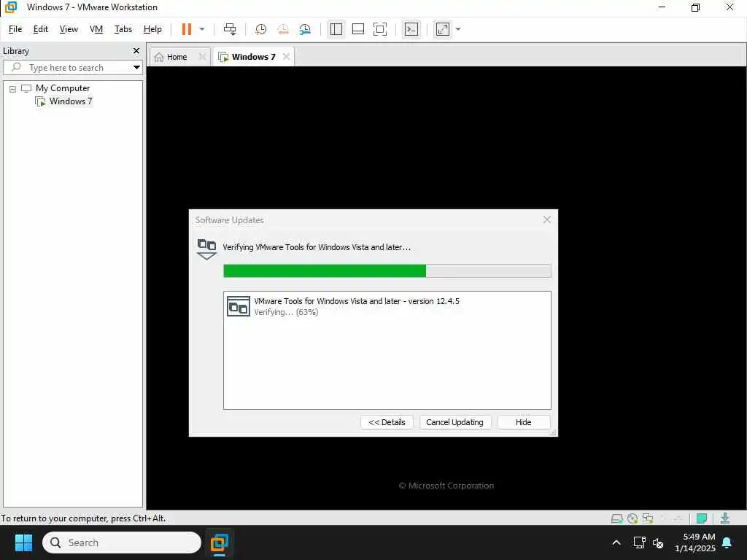Open the snapshot manager icon
Viewport: 747px width, 560px height.
click(x=305, y=29)
